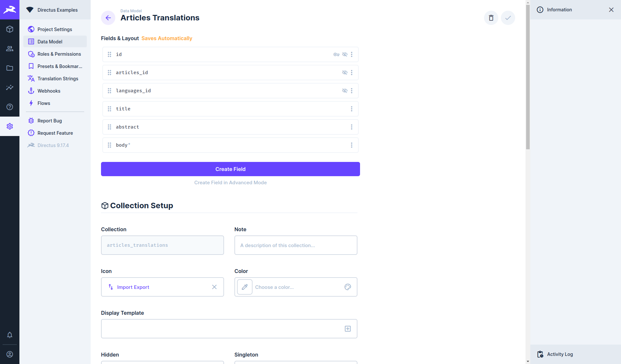Viewport: 621px width, 364px height.
Task: Save changes with the checkmark icon
Action: click(508, 18)
